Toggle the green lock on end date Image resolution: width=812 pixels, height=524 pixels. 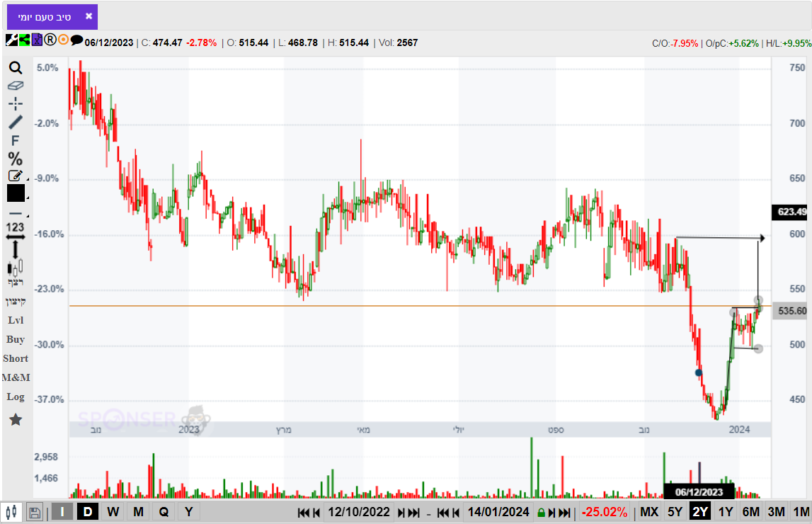click(541, 513)
